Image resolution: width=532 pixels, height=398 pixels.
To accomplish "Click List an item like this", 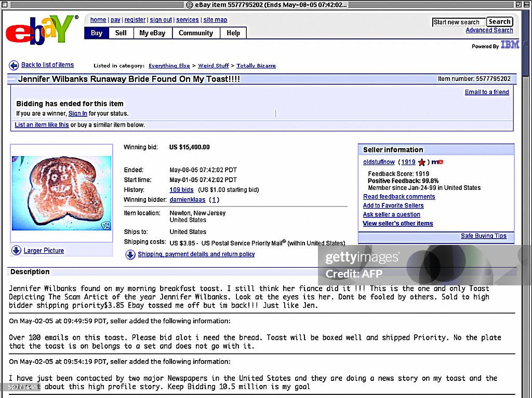I will [x=42, y=125].
